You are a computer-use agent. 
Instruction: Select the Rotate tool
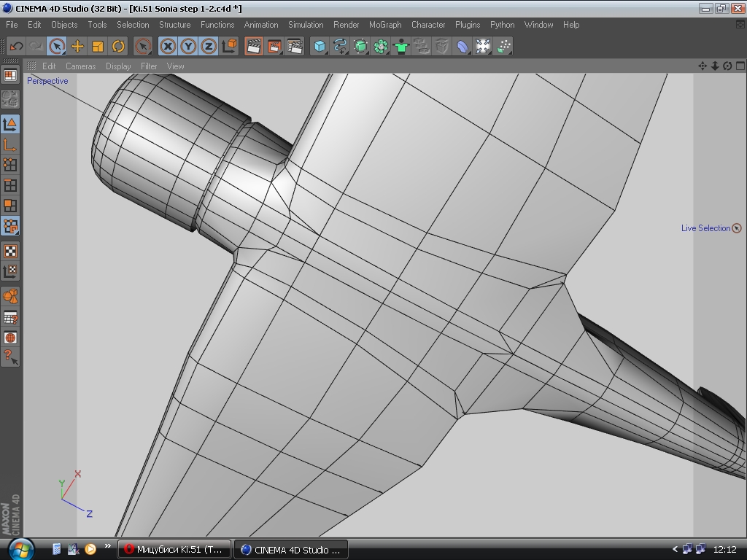pyautogui.click(x=118, y=46)
